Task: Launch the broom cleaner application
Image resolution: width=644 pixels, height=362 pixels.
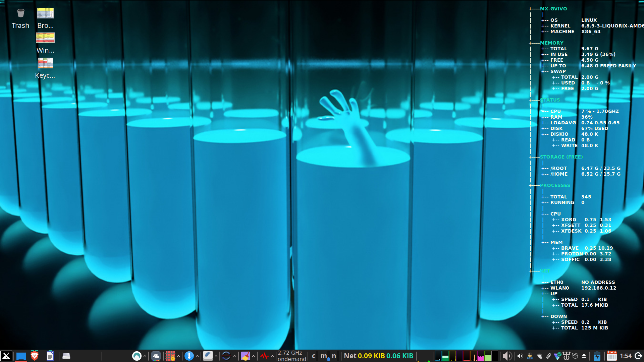Action: 246,356
